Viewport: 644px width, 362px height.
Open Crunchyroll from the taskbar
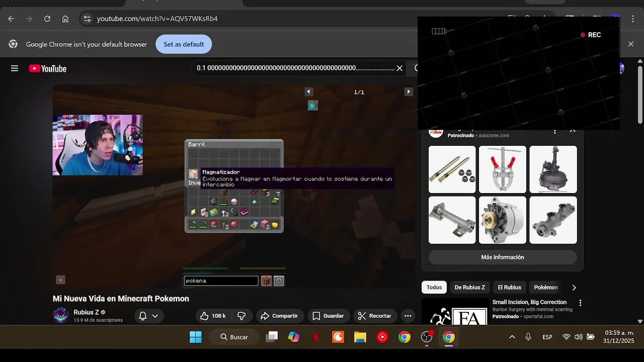[x=338, y=337]
